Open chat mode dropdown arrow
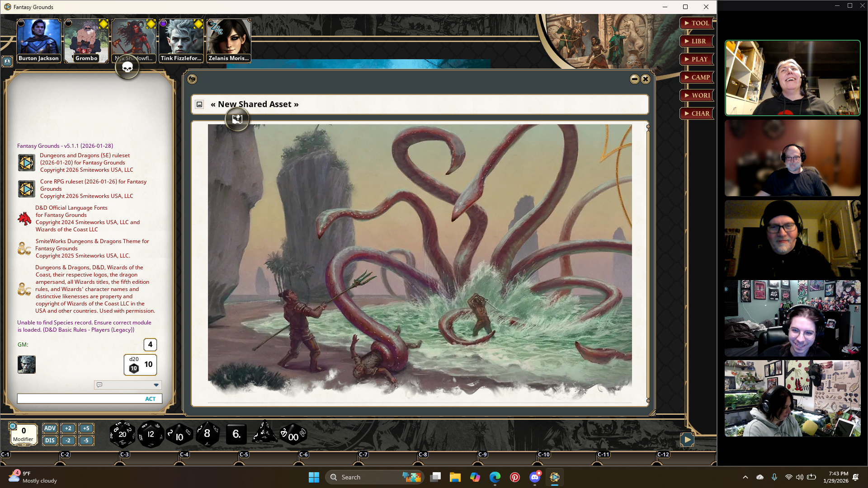868x488 pixels. point(156,385)
